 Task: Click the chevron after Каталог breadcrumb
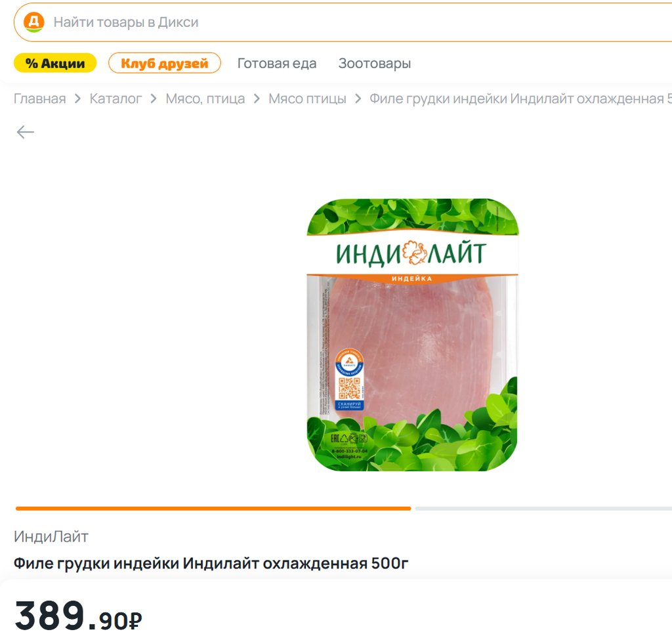pyautogui.click(x=154, y=99)
